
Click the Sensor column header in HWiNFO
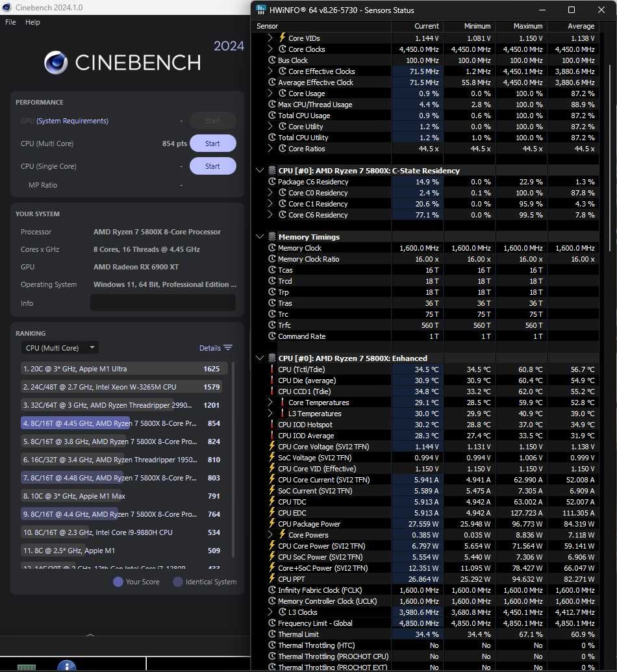click(x=267, y=26)
